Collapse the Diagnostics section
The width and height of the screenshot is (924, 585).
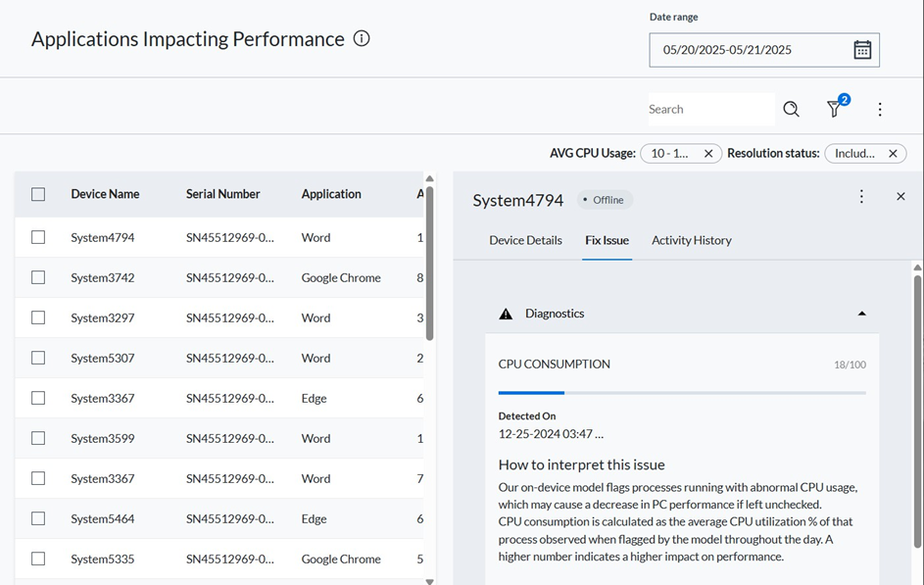[861, 314]
